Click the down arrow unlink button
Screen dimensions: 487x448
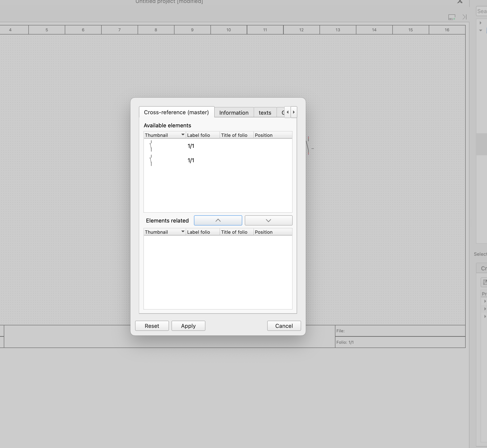click(268, 220)
